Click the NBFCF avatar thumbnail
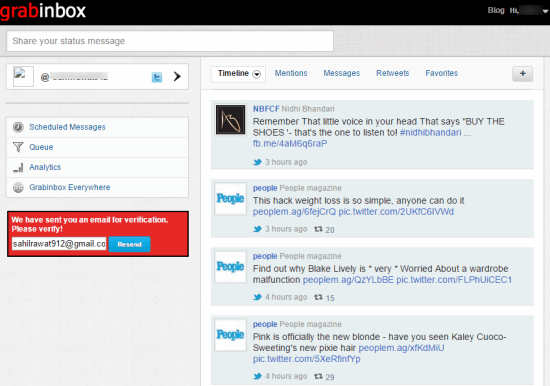The image size is (550, 386). click(230, 120)
